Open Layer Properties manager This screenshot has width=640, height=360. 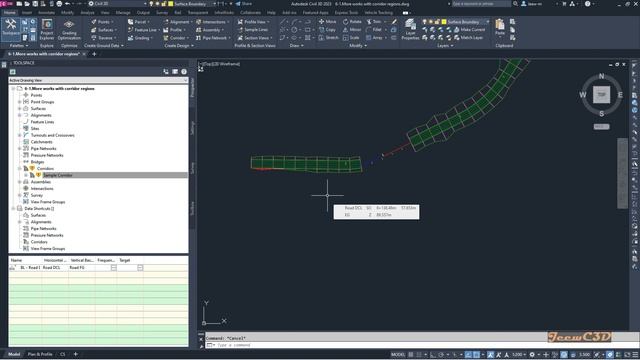[410, 29]
